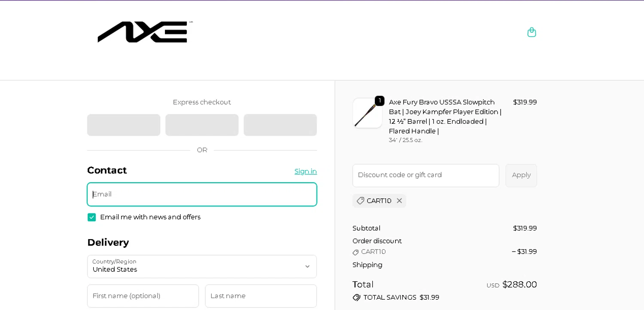
Task: Click the TOTAL SAVINGS $31.99 text
Action: pyautogui.click(x=401, y=298)
